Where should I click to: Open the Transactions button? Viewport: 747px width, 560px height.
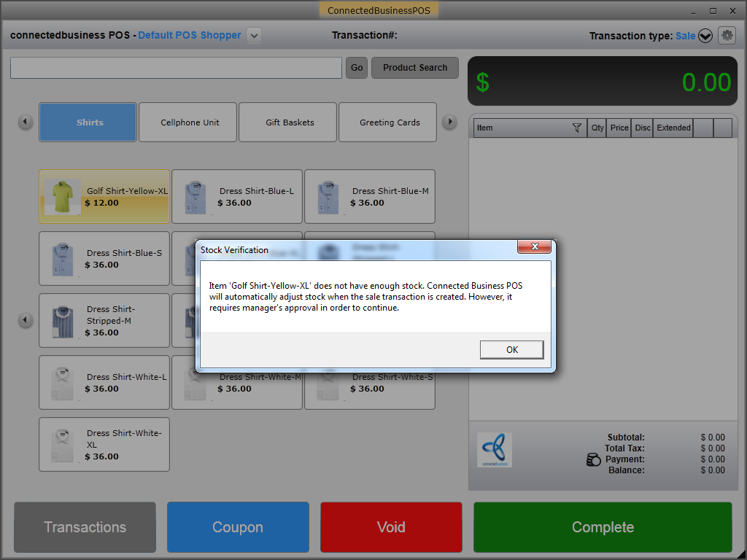85,527
